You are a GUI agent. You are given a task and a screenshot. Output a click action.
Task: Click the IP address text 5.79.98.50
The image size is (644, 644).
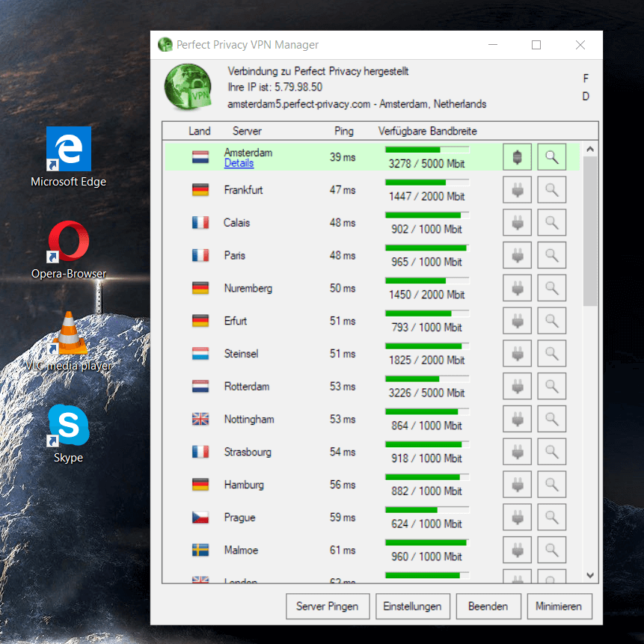click(298, 87)
